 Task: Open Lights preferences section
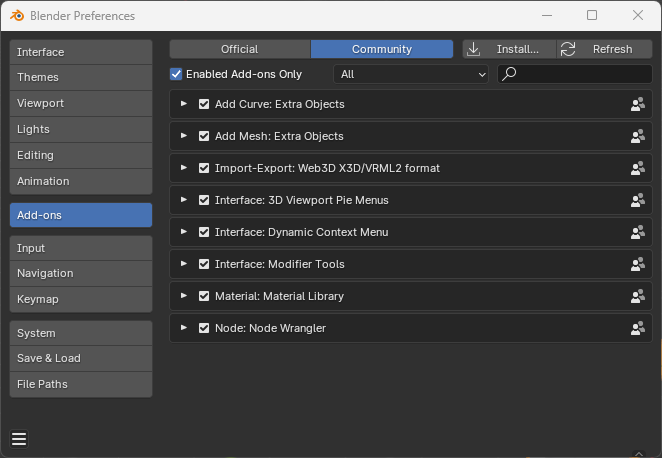pyautogui.click(x=81, y=130)
